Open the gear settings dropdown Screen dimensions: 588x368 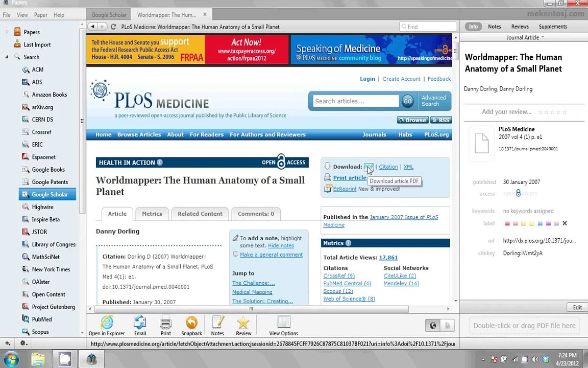pos(23,343)
